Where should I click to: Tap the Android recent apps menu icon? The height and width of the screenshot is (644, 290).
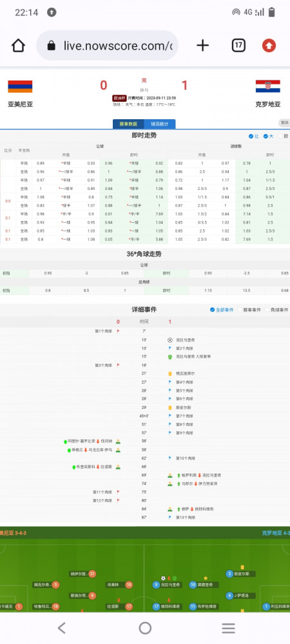pyautogui.click(x=228, y=627)
